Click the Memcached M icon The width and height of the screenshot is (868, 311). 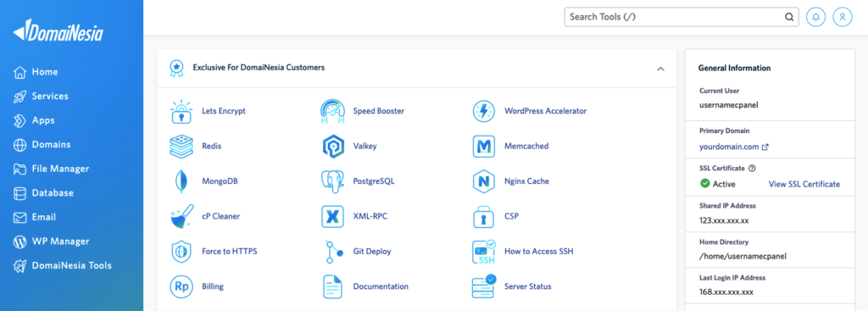tap(483, 146)
